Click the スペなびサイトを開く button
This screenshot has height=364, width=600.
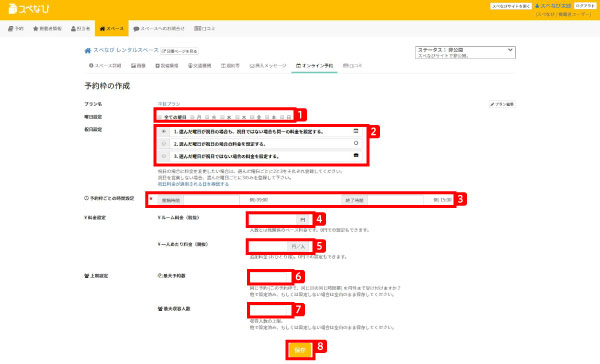pyautogui.click(x=511, y=6)
